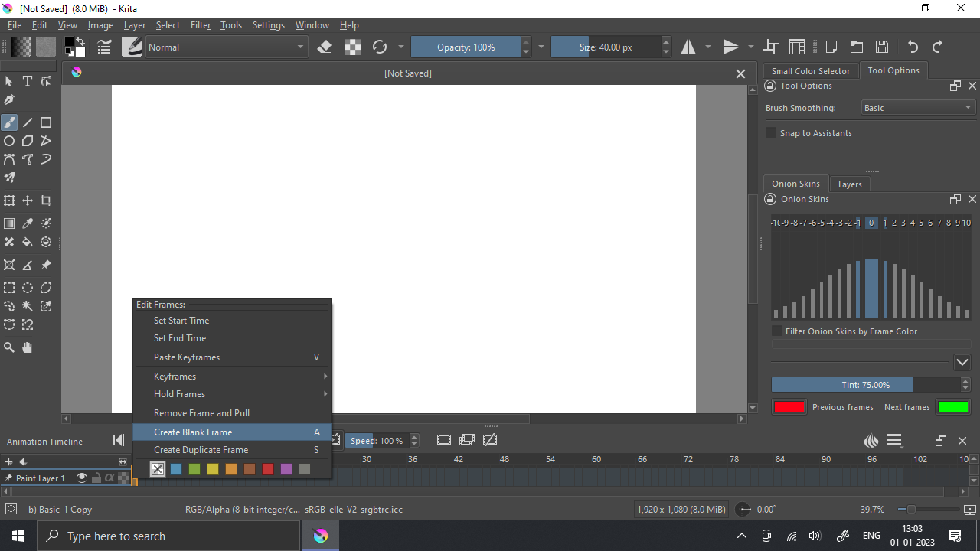Select the Transform tool
The width and height of the screenshot is (980, 551).
pos(9,201)
